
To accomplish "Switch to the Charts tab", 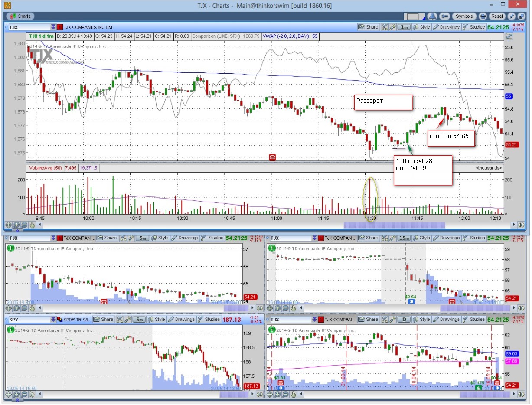I will tap(20, 16).
